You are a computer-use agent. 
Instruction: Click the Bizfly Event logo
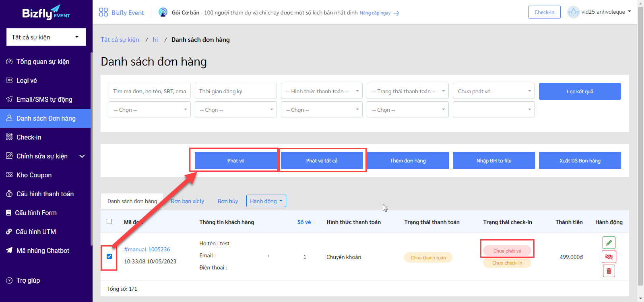[x=46, y=12]
